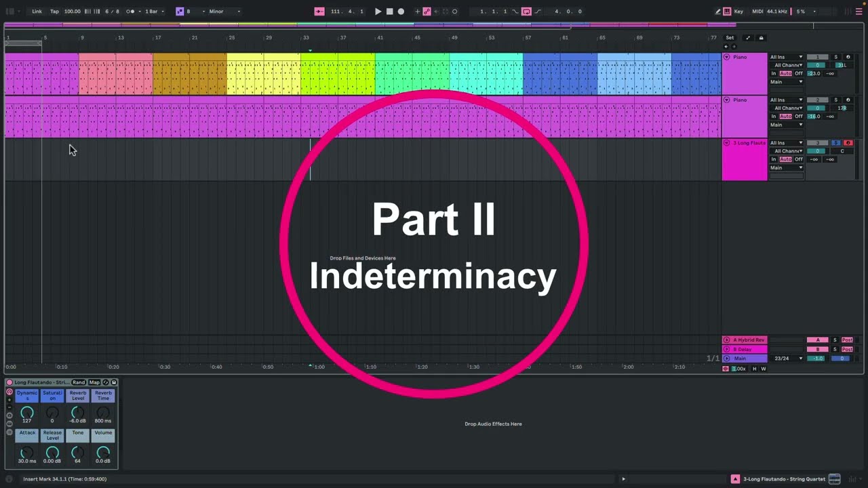868x488 pixels.
Task: Click the Session Record circle button
Action: 455,12
